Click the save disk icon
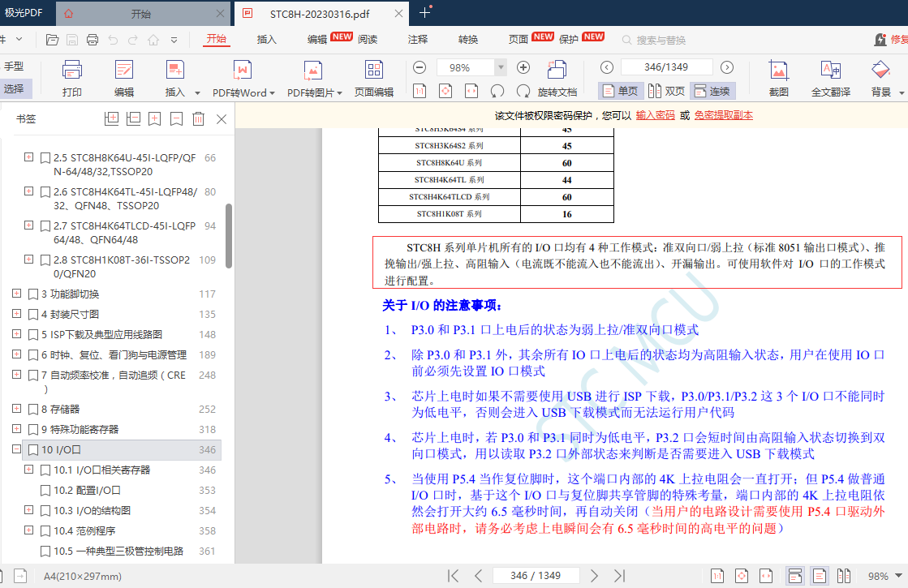 click(x=72, y=40)
